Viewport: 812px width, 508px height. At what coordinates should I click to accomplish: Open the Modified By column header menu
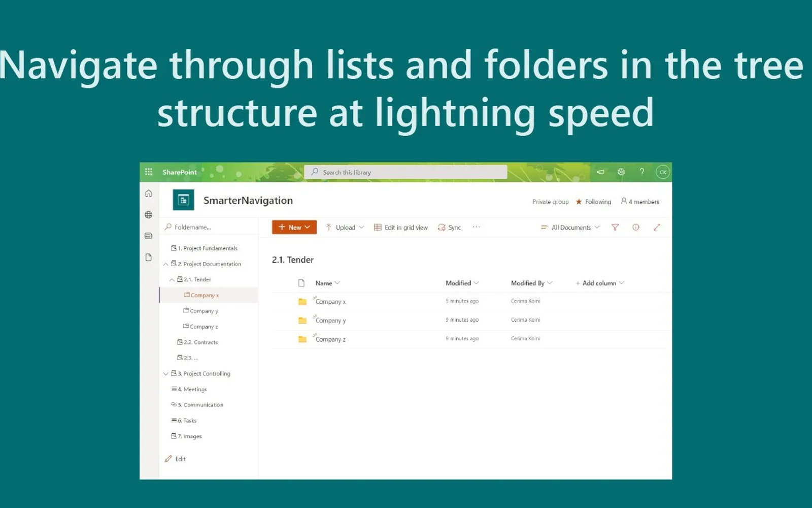point(532,283)
